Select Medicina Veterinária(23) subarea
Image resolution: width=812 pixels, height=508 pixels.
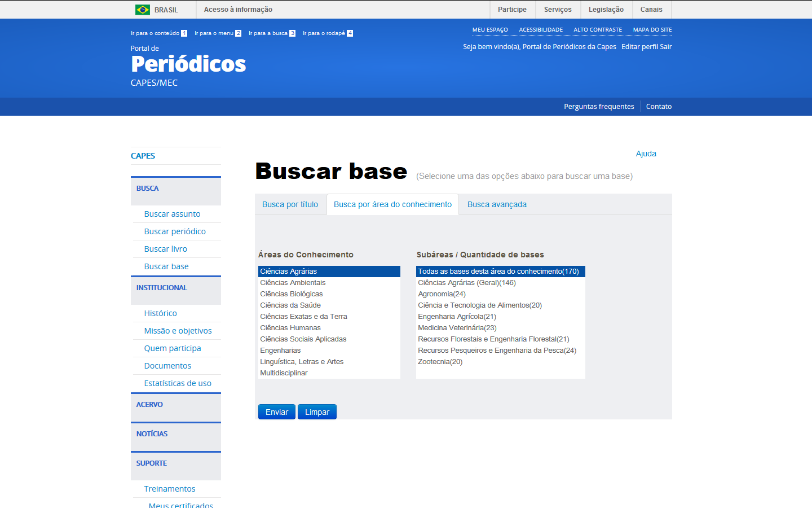coord(501,328)
